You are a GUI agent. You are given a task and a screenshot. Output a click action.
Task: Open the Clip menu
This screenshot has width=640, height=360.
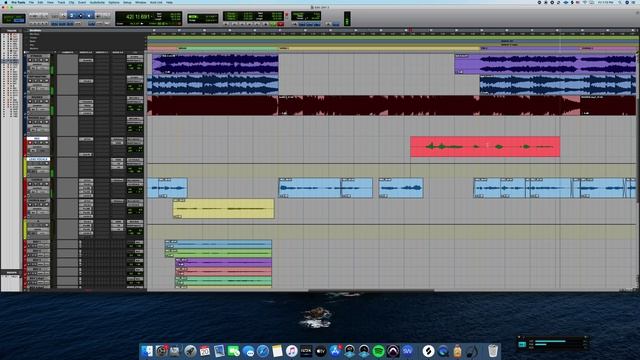coord(71,2)
